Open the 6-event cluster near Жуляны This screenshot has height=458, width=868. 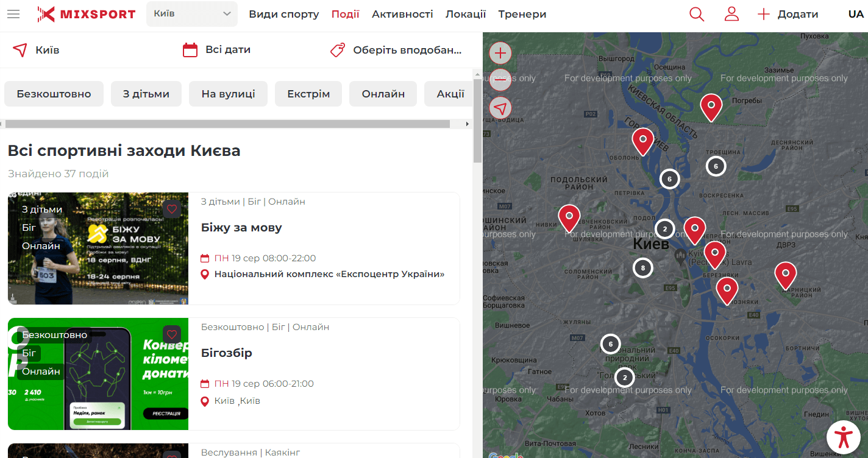[611, 344]
